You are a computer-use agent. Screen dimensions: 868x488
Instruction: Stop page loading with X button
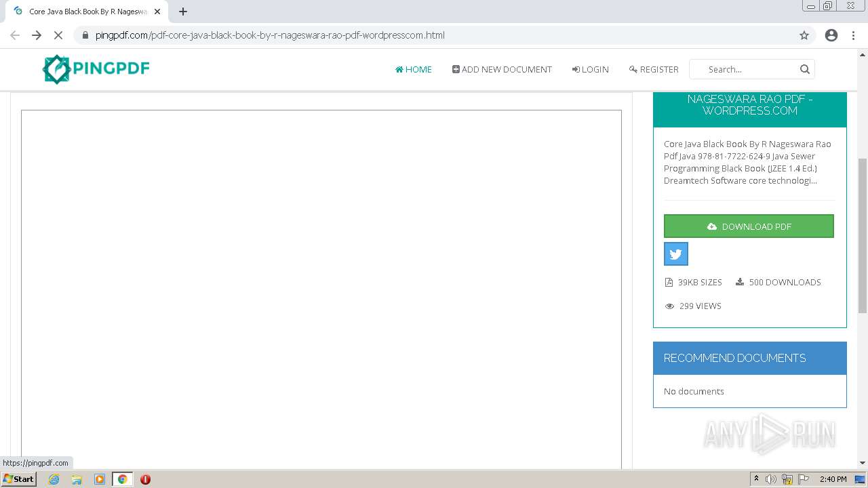[58, 35]
